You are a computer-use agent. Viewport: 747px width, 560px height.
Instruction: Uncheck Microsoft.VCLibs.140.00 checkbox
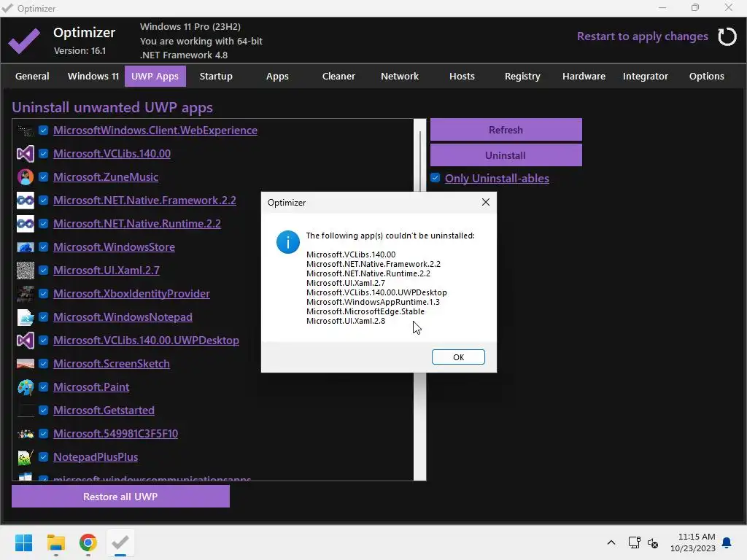[x=43, y=153]
